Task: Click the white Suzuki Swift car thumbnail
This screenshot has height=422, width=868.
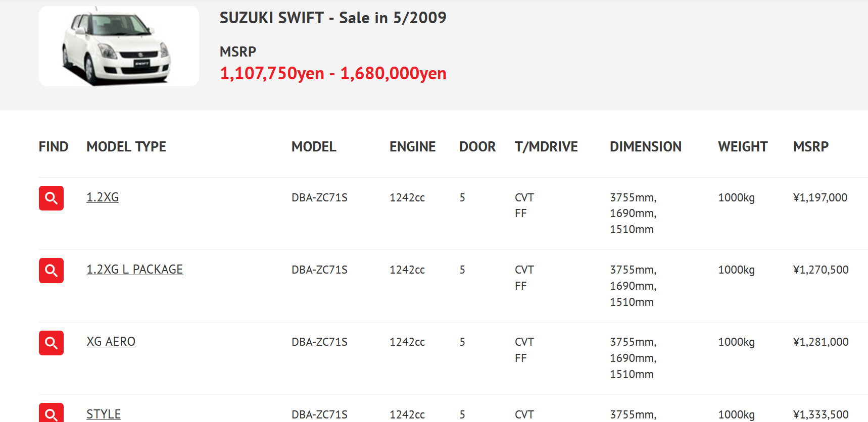Action: 119,46
